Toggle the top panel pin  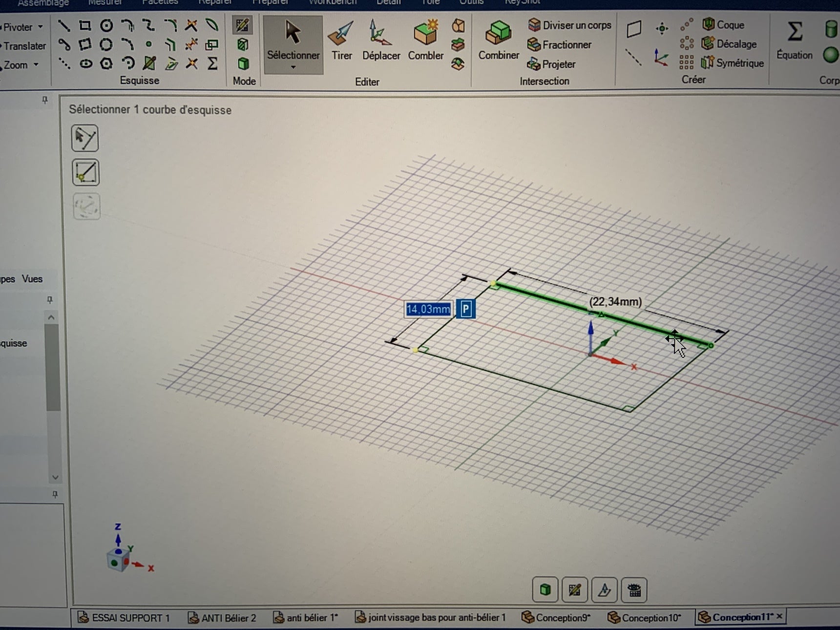pyautogui.click(x=45, y=100)
